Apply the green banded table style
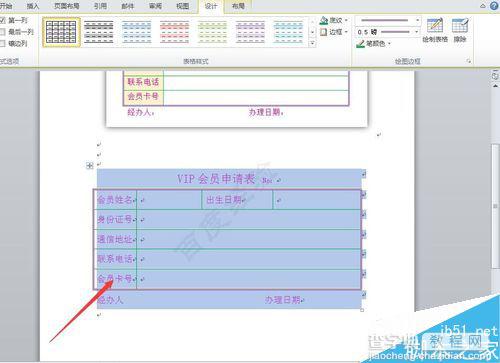The height and width of the screenshot is (363, 500). click(212, 32)
